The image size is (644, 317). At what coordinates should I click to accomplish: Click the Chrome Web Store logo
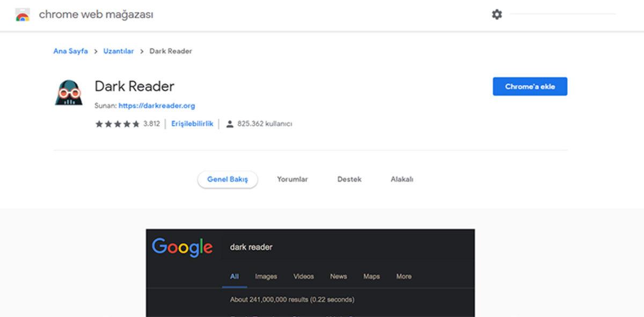[x=22, y=15]
